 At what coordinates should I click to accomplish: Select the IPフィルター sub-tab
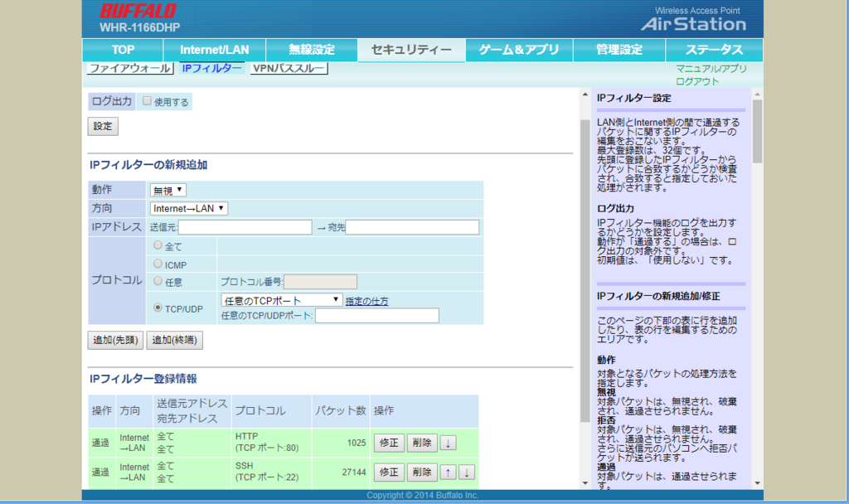coord(211,68)
